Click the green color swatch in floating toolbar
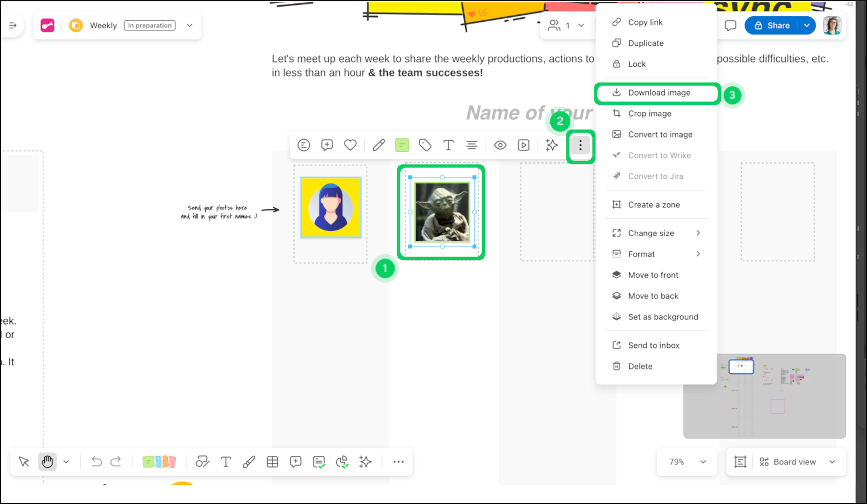867x504 pixels. click(402, 145)
